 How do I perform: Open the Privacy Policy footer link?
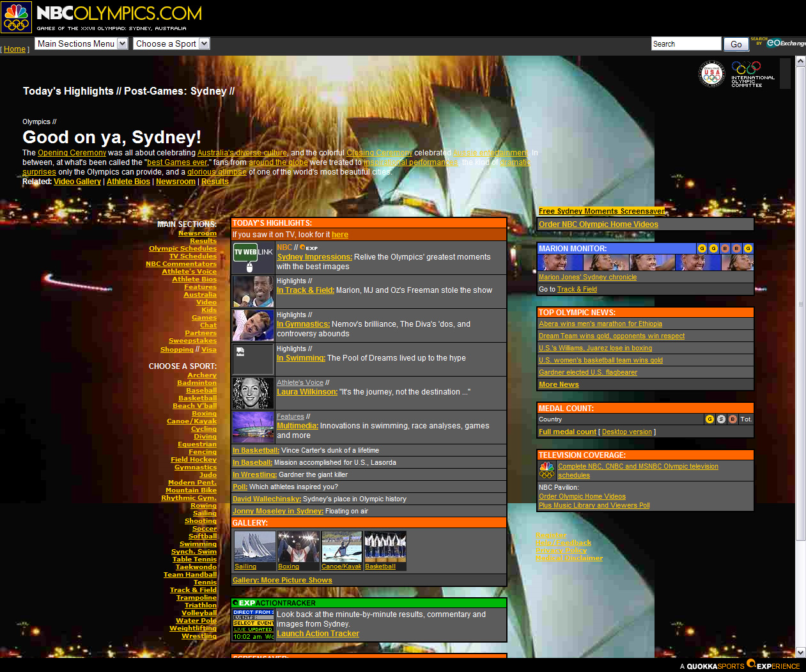tap(561, 551)
